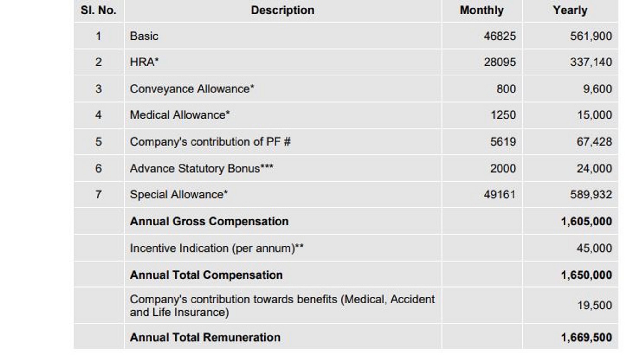
Task: Select the Monthly column header
Action: tap(482, 10)
